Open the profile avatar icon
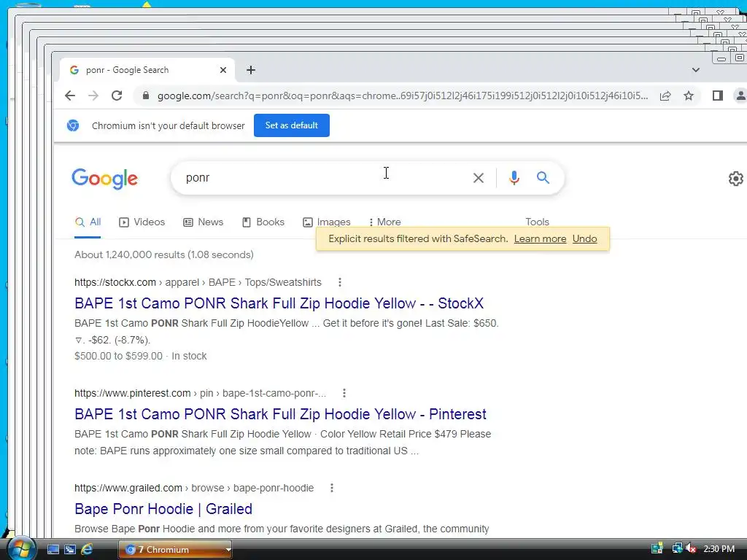Screen dimensions: 747x560 click(740, 96)
